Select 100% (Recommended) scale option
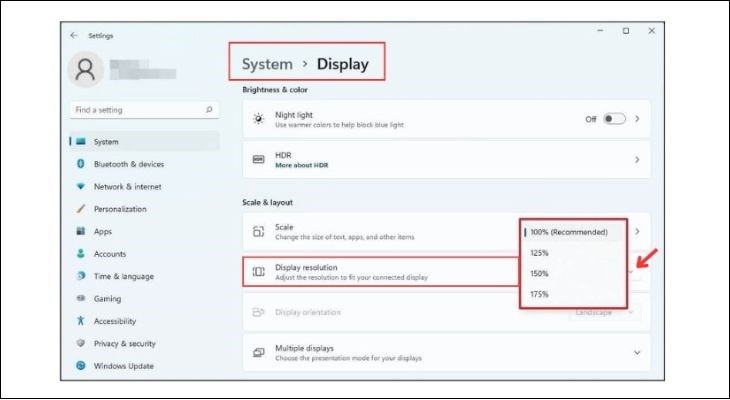Screen dimensions: 730x400 click(569, 232)
